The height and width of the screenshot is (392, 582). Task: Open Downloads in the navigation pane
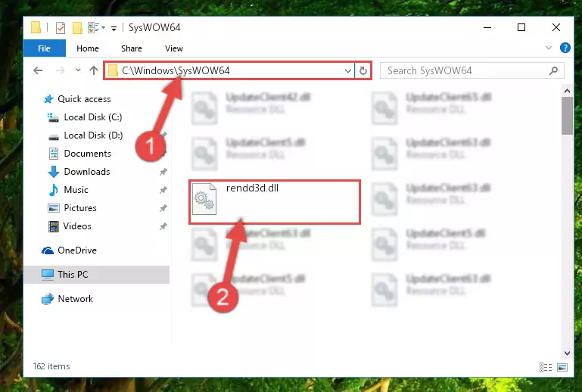[87, 172]
